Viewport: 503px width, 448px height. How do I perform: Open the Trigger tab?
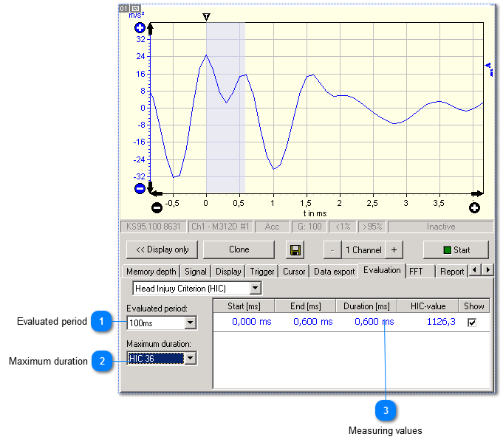(x=261, y=272)
